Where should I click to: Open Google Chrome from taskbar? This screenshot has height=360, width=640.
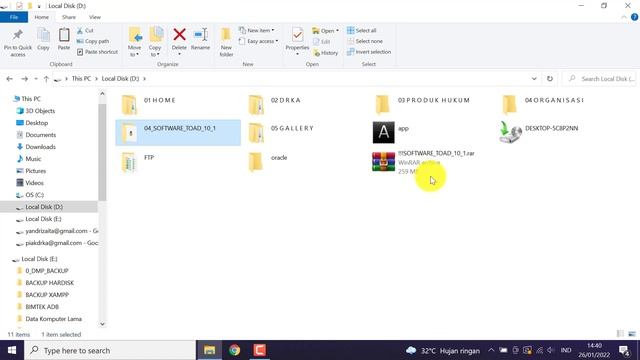point(235,350)
